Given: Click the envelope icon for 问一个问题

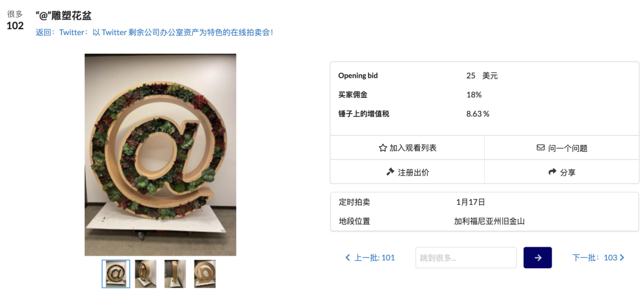Looking at the screenshot, I should pos(540,147).
